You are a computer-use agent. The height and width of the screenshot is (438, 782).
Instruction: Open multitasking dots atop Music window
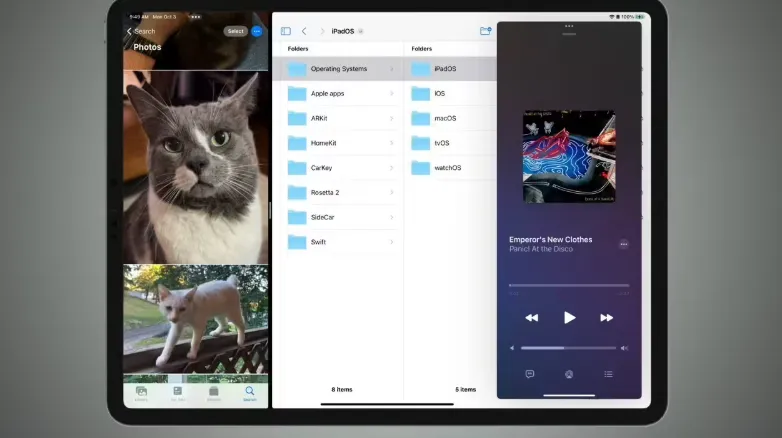(x=569, y=26)
